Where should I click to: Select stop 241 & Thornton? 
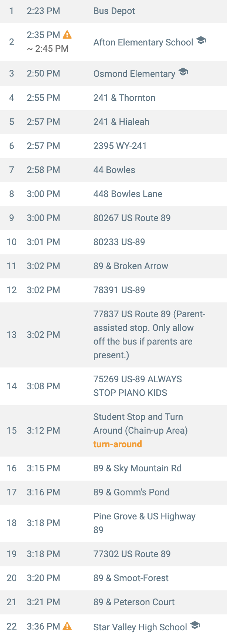click(124, 98)
